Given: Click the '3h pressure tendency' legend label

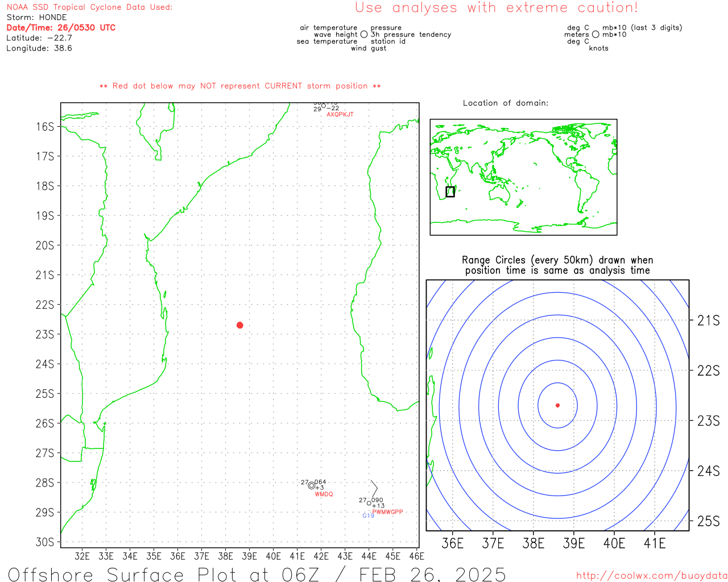Looking at the screenshot, I should [x=411, y=35].
